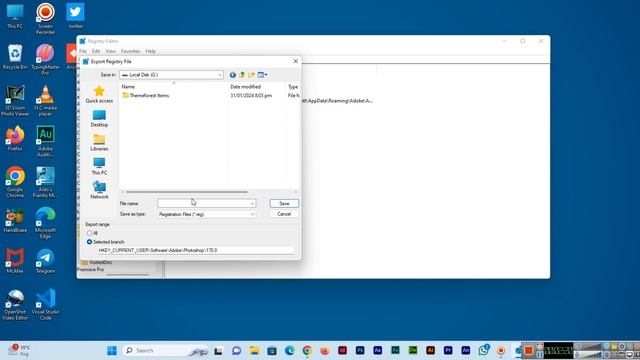Launch Google Chrome from desktop
The width and height of the screenshot is (640, 360).
coord(15,182)
